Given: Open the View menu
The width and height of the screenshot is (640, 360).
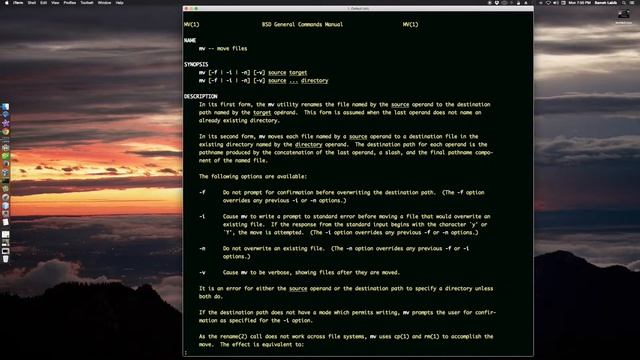Looking at the screenshot, I should tap(55, 2).
